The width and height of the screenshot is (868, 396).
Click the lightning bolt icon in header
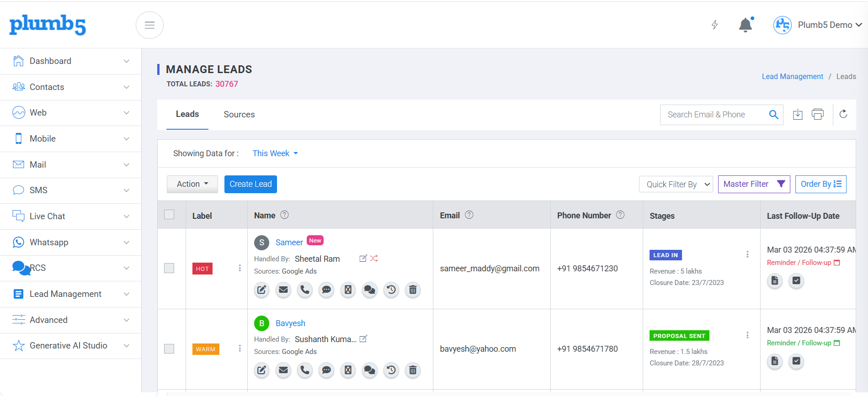715,25
